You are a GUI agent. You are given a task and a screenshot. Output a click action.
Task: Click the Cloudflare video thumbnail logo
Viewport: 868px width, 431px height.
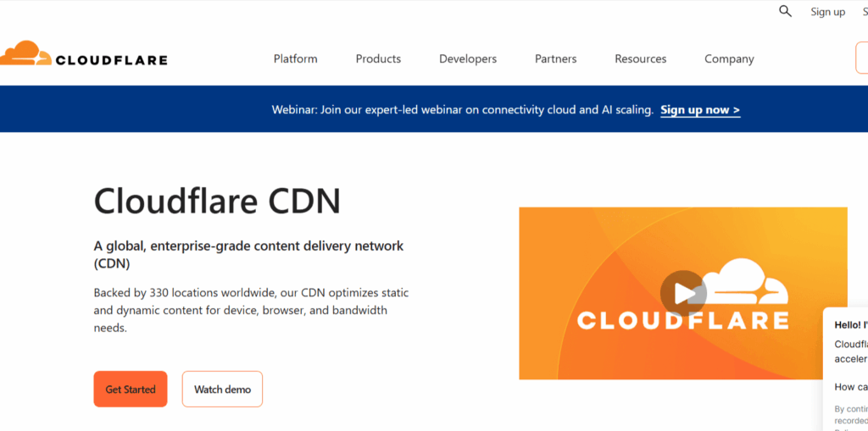point(683,295)
